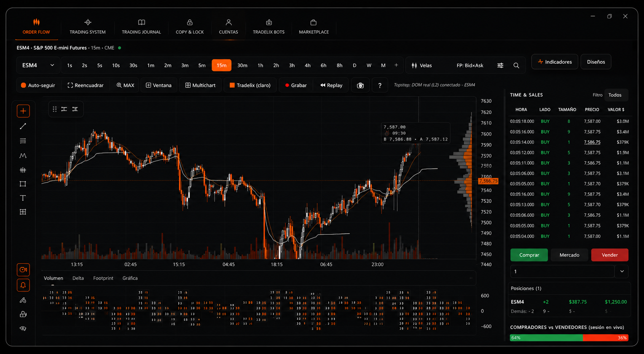
Task: Click the buyers vs sellers percentage bar
Action: [569, 338]
